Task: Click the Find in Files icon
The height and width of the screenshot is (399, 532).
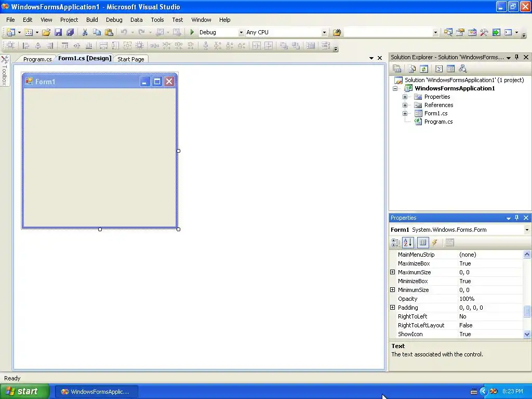Action: pyautogui.click(x=337, y=32)
